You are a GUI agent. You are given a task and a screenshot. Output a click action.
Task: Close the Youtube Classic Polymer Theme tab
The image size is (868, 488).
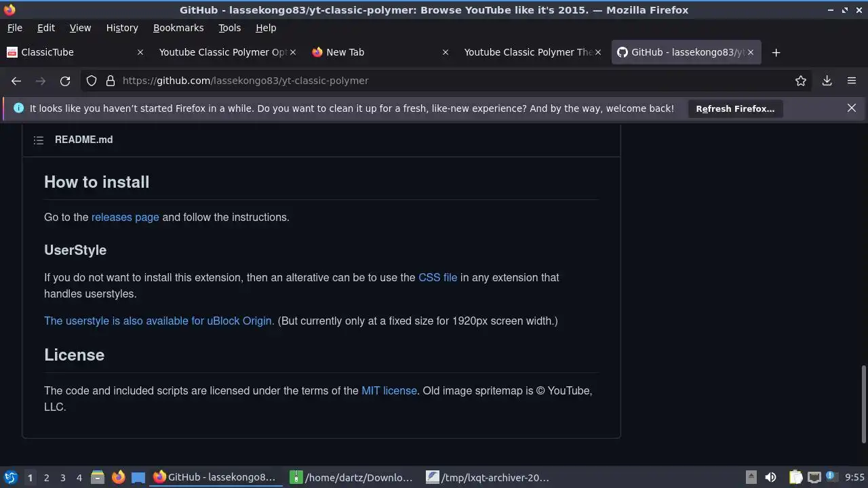[598, 52]
